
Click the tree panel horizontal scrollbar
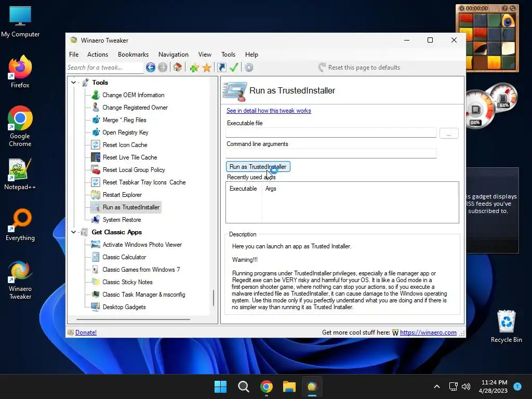(x=133, y=320)
